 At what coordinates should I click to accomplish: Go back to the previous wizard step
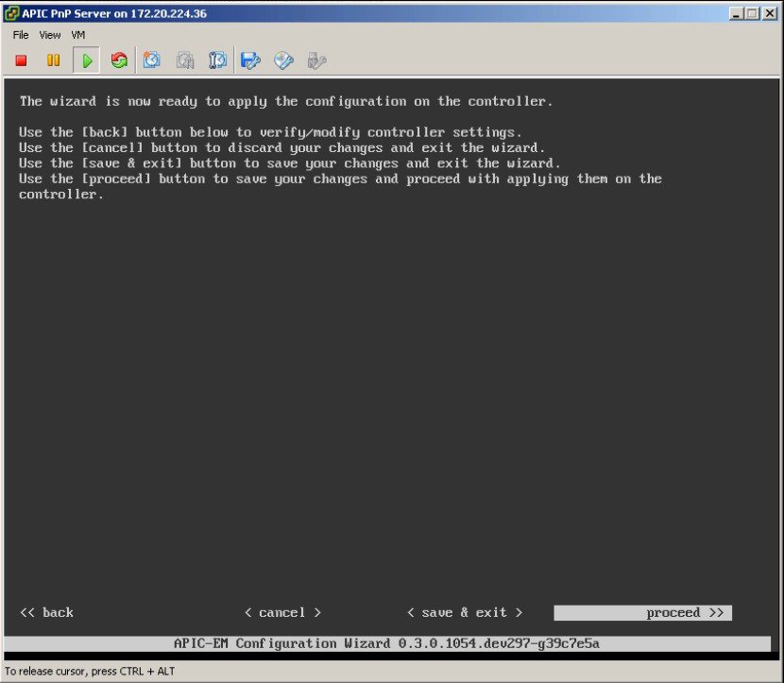[46, 612]
